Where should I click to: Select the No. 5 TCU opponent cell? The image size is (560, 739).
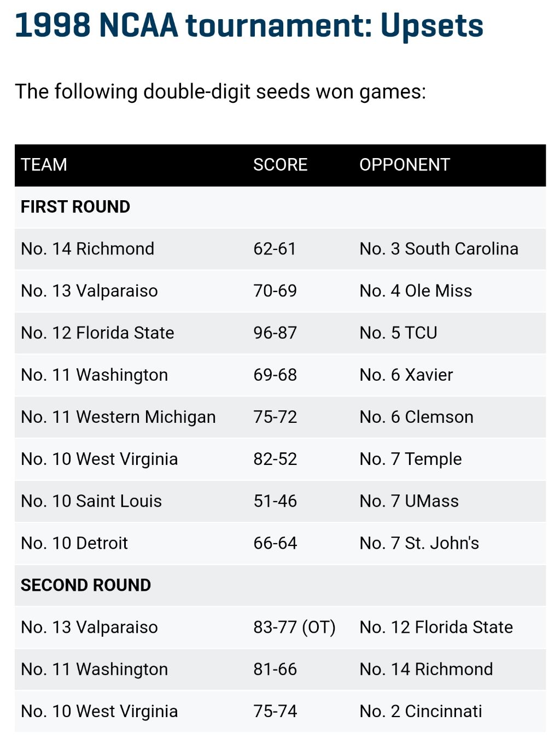(398, 333)
